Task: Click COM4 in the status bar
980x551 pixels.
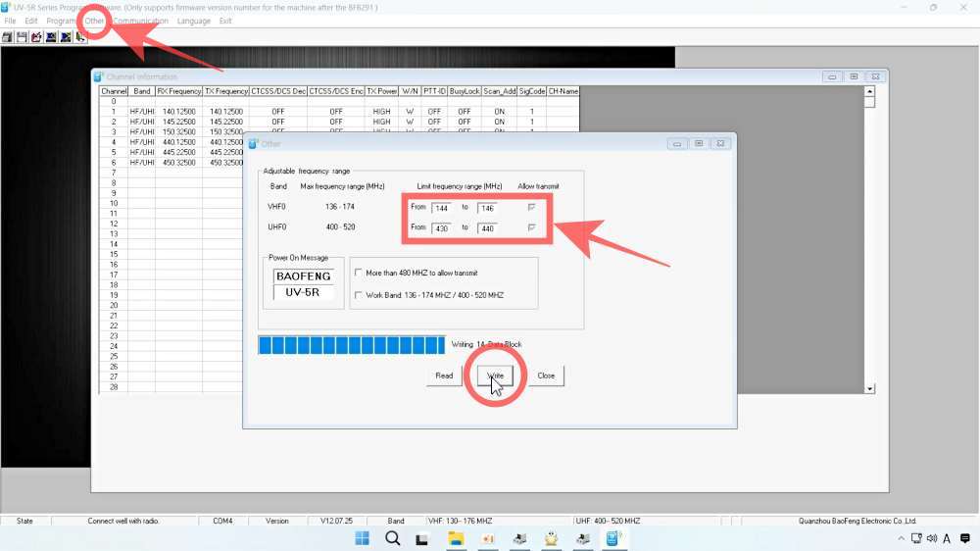Action: [x=222, y=521]
